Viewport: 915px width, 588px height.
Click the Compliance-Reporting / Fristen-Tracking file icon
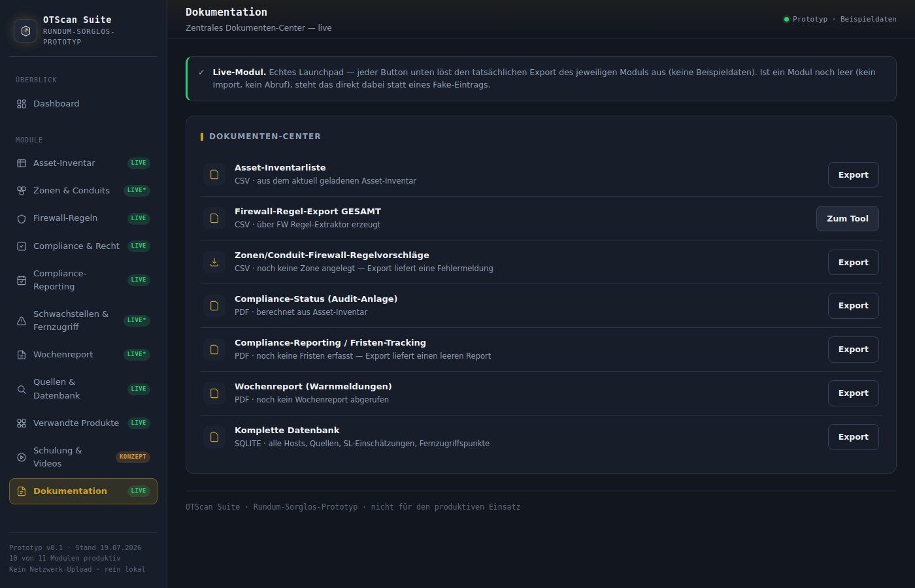214,350
